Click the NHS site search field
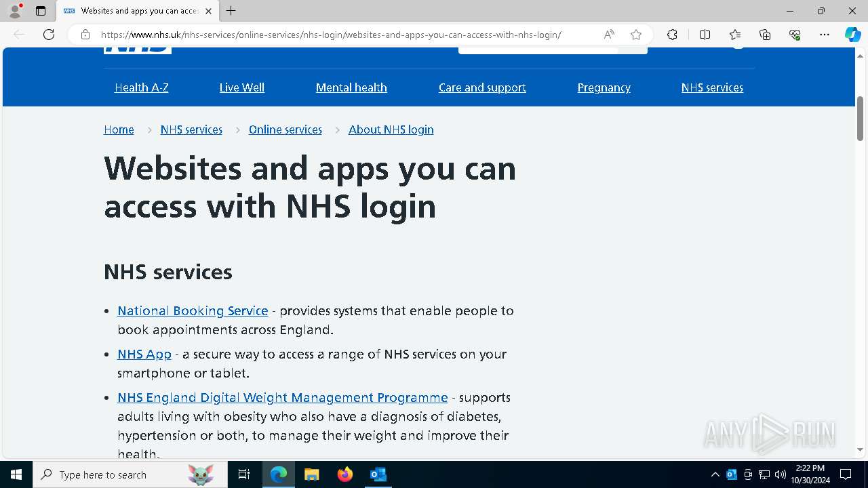Viewport: 868px width, 488px height. click(x=538, y=49)
